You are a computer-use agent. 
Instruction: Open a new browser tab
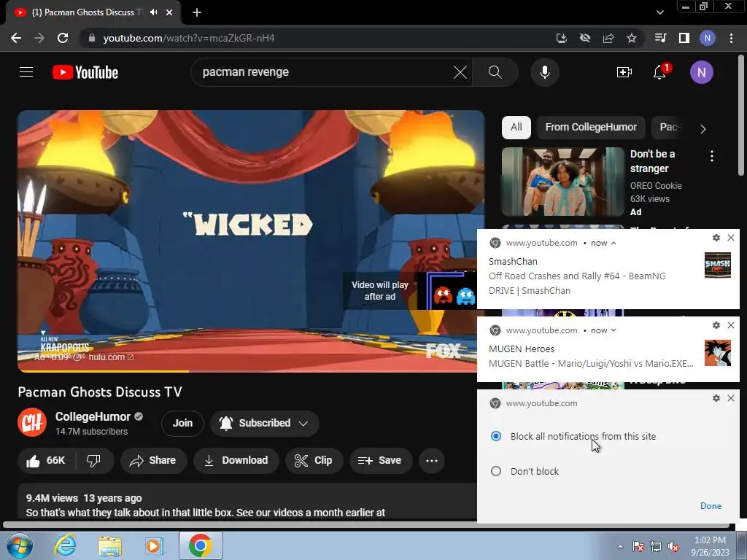point(197,12)
